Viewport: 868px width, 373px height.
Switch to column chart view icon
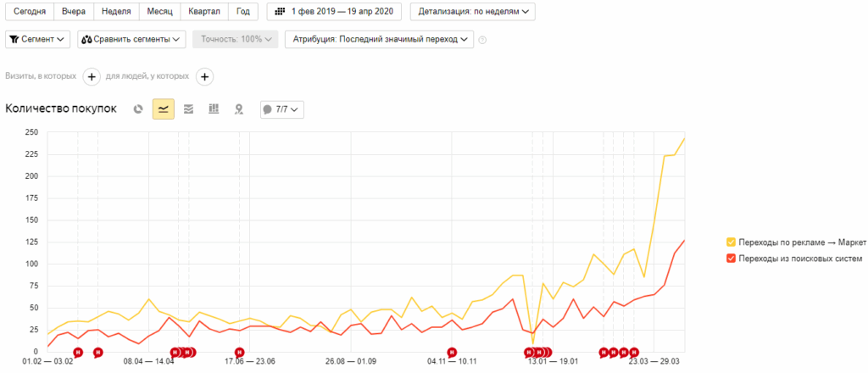(214, 109)
